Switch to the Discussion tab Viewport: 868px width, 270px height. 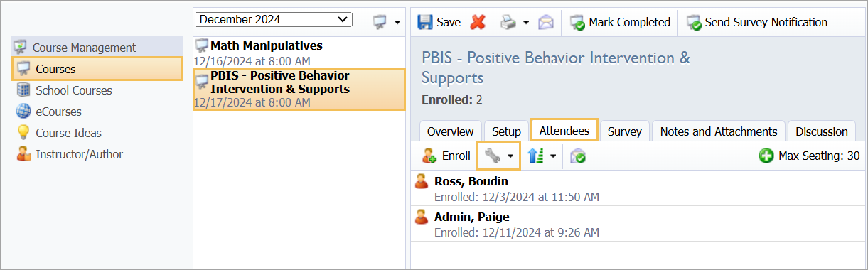(x=821, y=131)
